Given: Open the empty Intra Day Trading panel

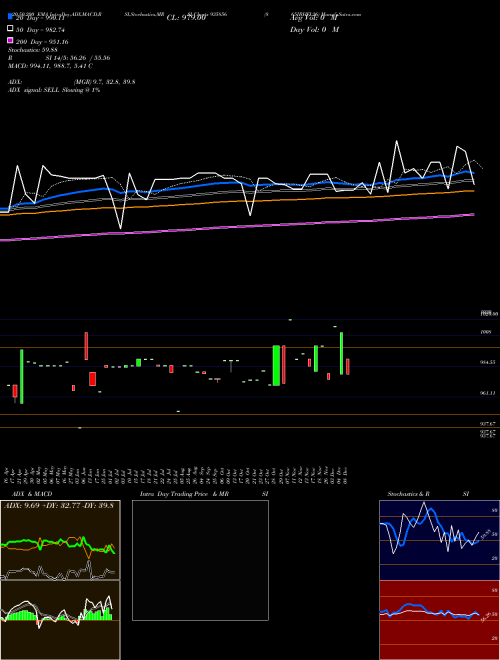Looking at the screenshot, I should point(200,560).
